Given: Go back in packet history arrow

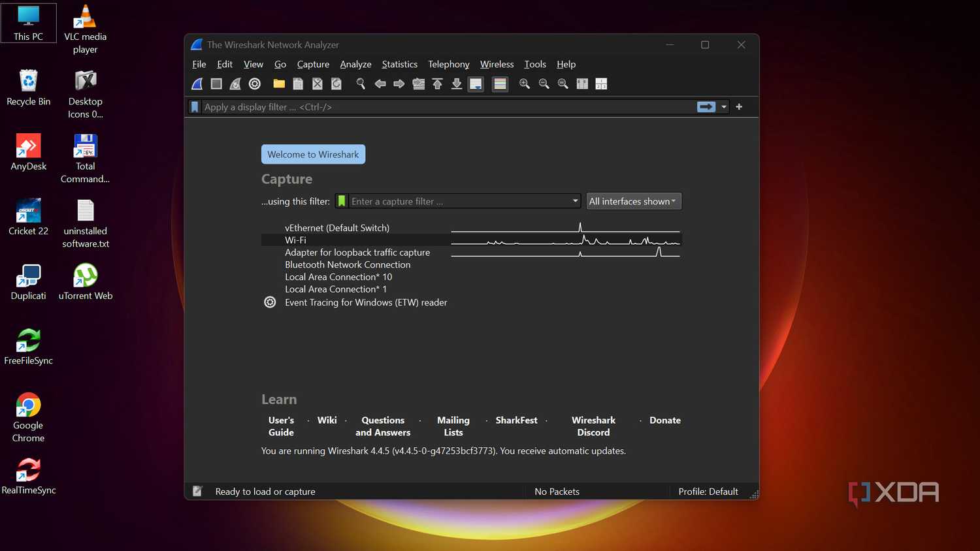Looking at the screenshot, I should (380, 84).
